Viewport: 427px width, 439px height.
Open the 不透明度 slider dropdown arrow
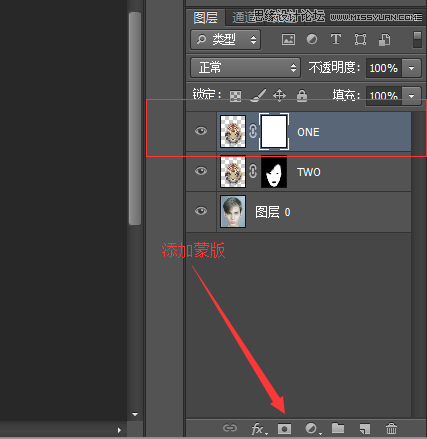[x=412, y=68]
